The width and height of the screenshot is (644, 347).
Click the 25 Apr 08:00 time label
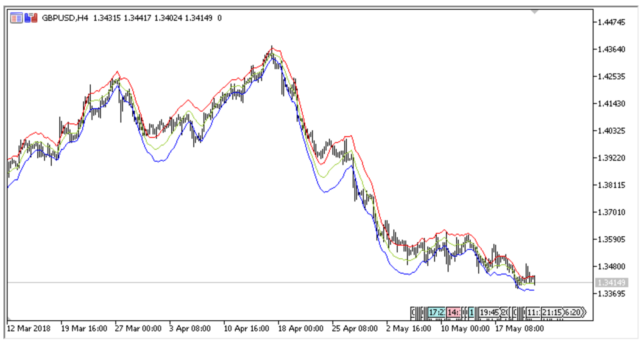355,328
